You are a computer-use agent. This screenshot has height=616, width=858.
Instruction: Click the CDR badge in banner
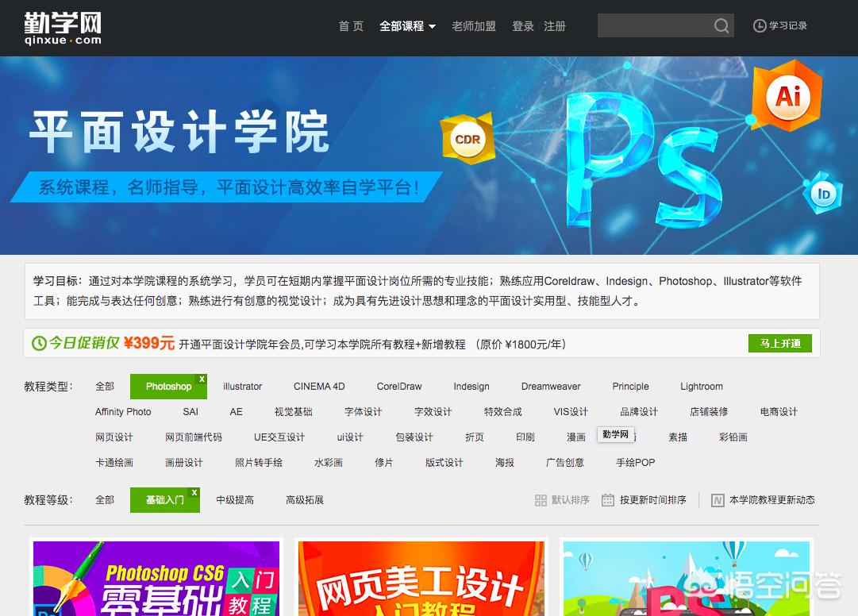pyautogui.click(x=467, y=140)
